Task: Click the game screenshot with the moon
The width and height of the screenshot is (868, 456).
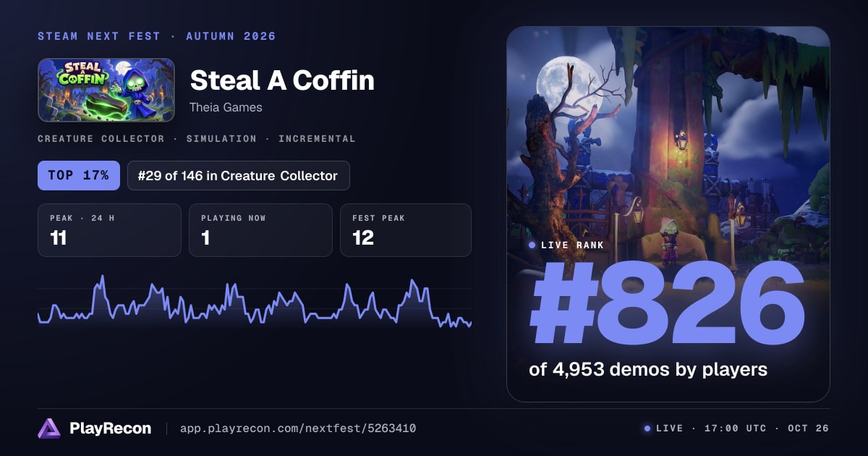Action: pos(668,214)
